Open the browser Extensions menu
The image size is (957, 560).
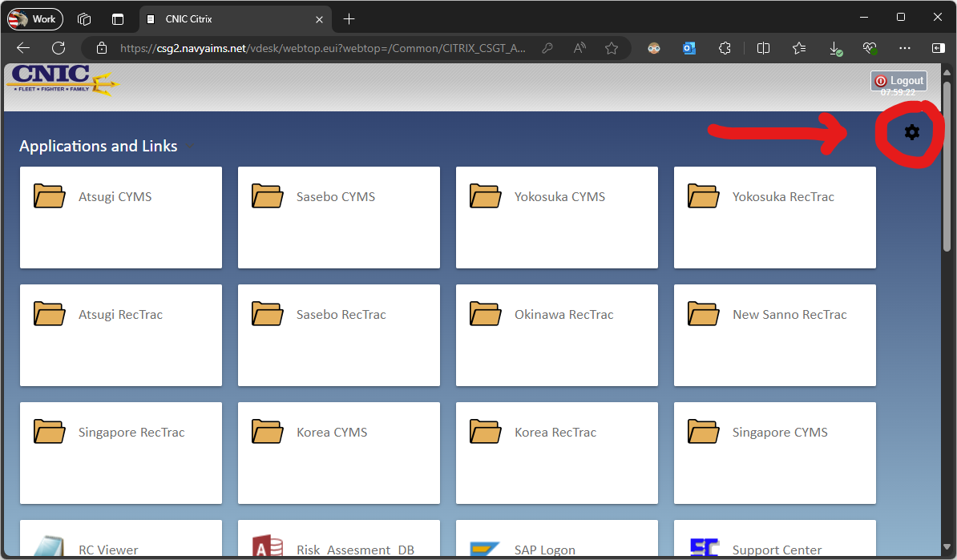tap(725, 48)
